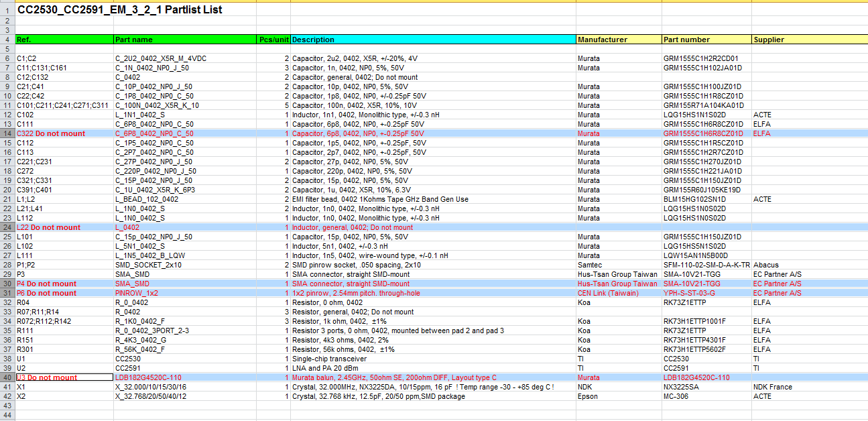
Task: Select cell 'P4 Do not mount'
Action: (64, 284)
